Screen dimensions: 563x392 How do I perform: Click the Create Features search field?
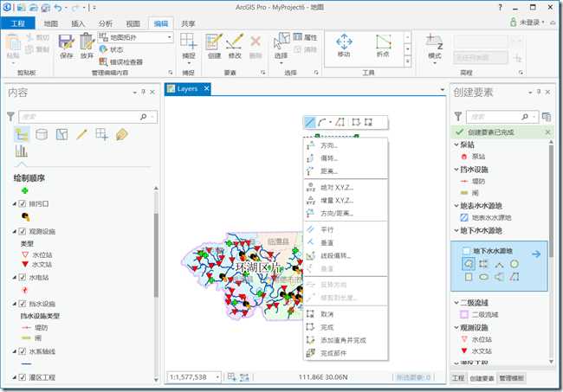(x=502, y=117)
